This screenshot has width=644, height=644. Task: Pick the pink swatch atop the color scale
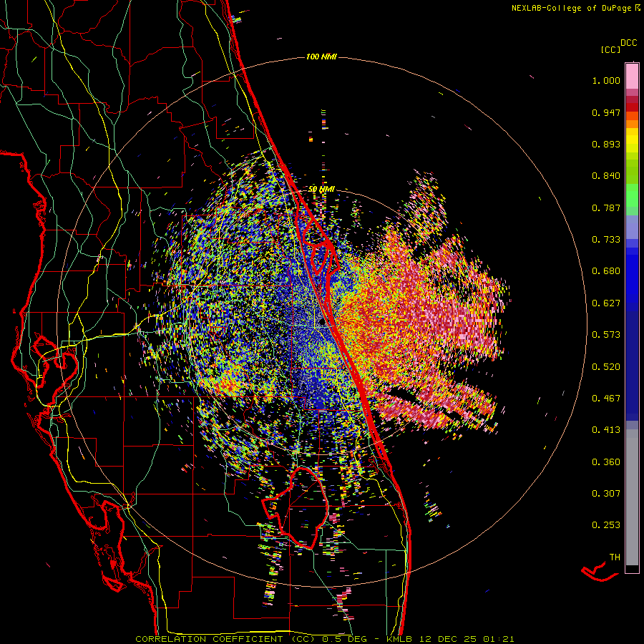pos(632,76)
